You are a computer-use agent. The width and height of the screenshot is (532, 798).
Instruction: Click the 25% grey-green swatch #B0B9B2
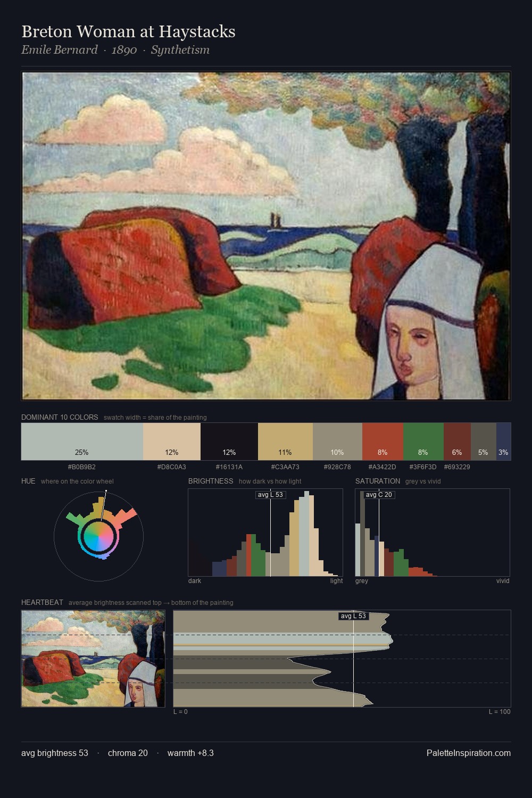pyautogui.click(x=82, y=442)
